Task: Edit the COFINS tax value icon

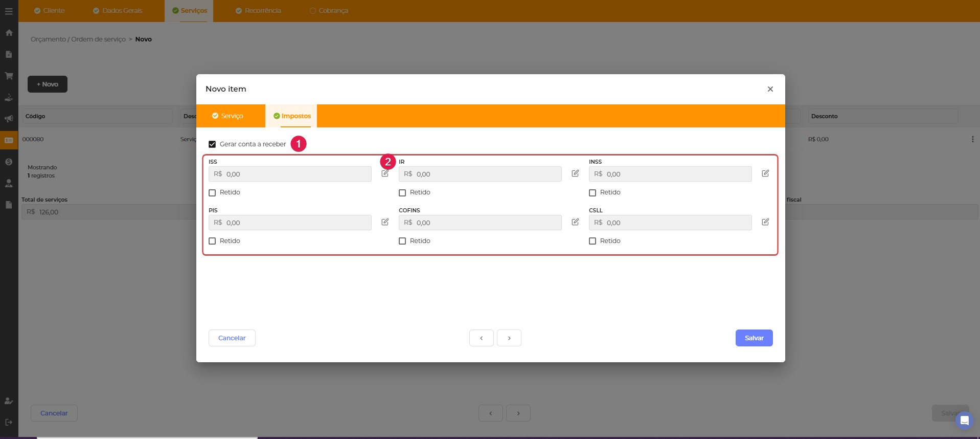Action: point(575,222)
